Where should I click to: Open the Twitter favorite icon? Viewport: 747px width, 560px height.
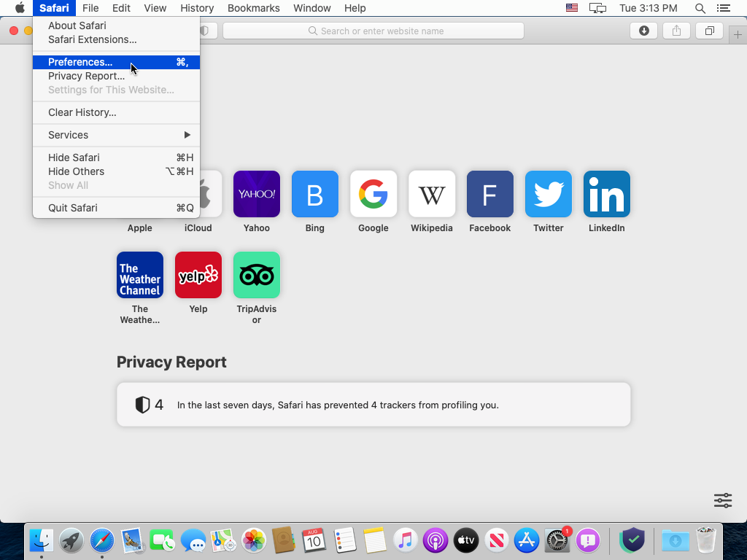point(549,194)
